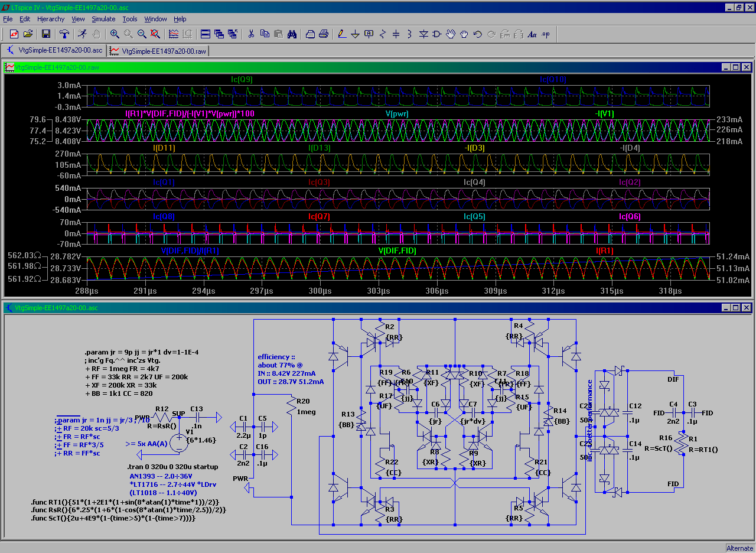Screen dimensions: 756x553
Task: Place a Ground symbol using the toolbar
Action: pyautogui.click(x=356, y=34)
